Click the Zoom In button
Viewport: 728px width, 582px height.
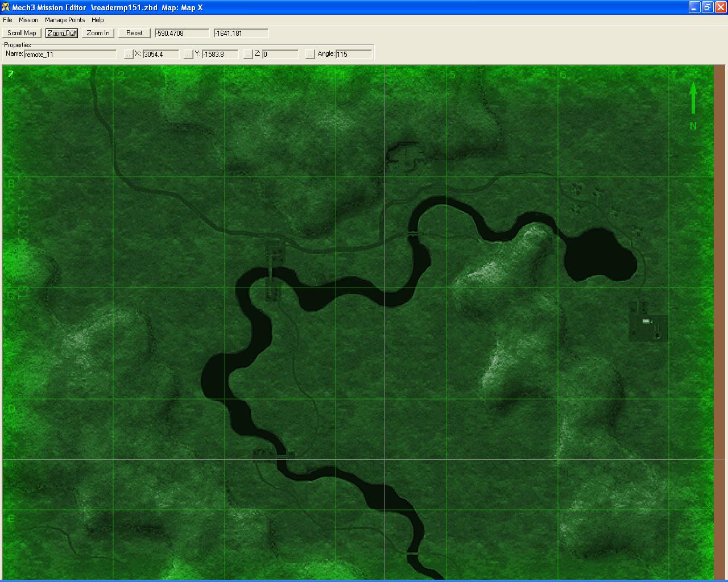pyautogui.click(x=98, y=33)
